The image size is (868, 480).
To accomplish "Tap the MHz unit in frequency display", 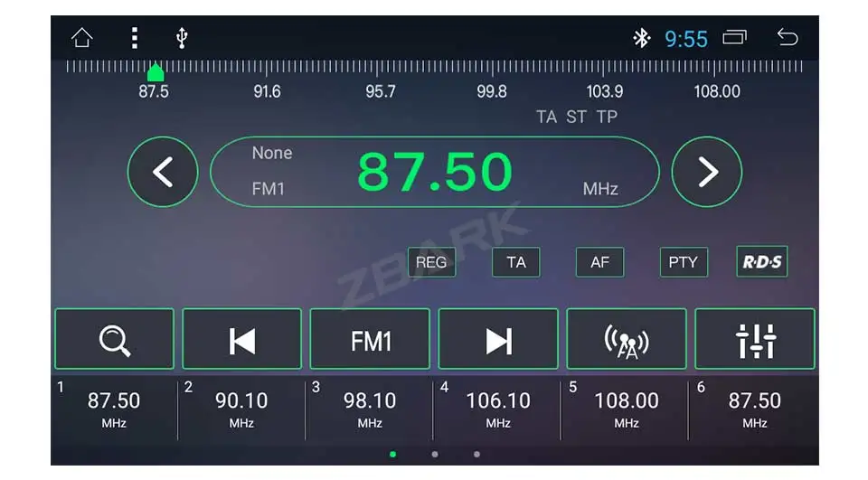I will pos(600,189).
